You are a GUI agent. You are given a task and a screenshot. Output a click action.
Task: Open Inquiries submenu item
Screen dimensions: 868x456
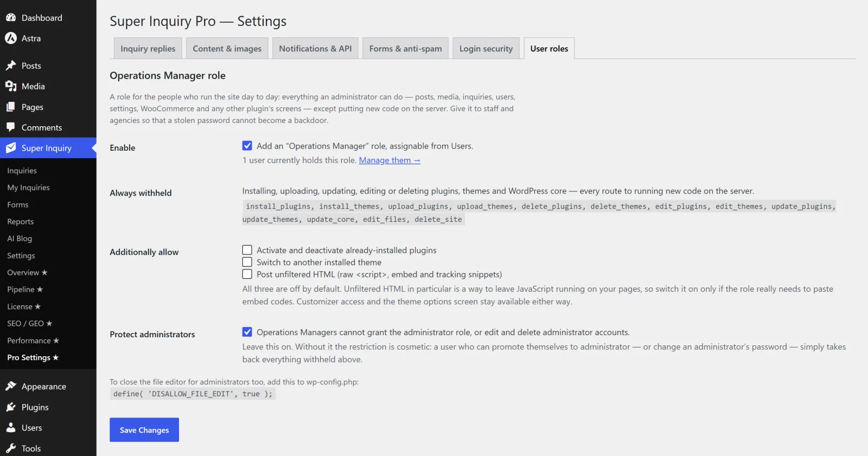coord(22,171)
